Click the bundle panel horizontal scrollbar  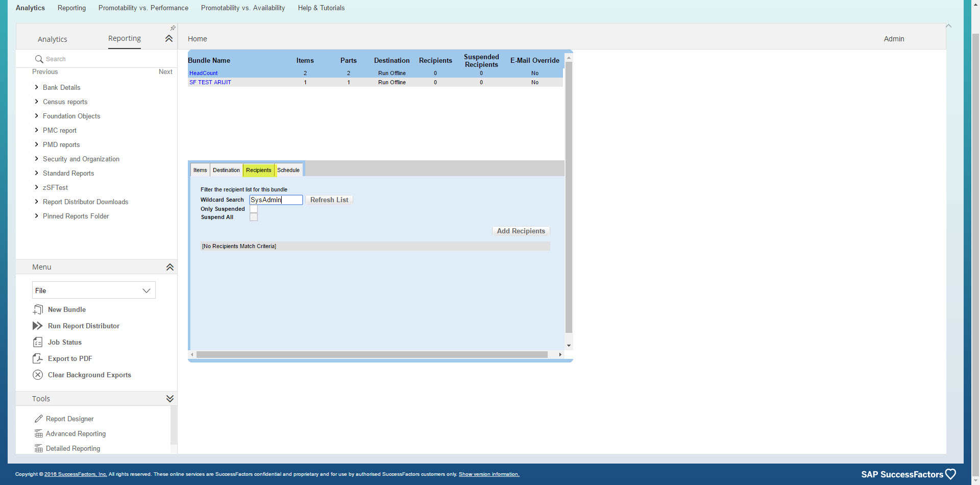[x=372, y=354]
